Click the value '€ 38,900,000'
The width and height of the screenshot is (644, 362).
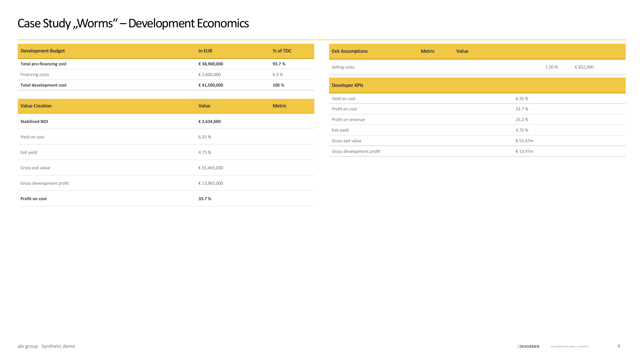[211, 64]
